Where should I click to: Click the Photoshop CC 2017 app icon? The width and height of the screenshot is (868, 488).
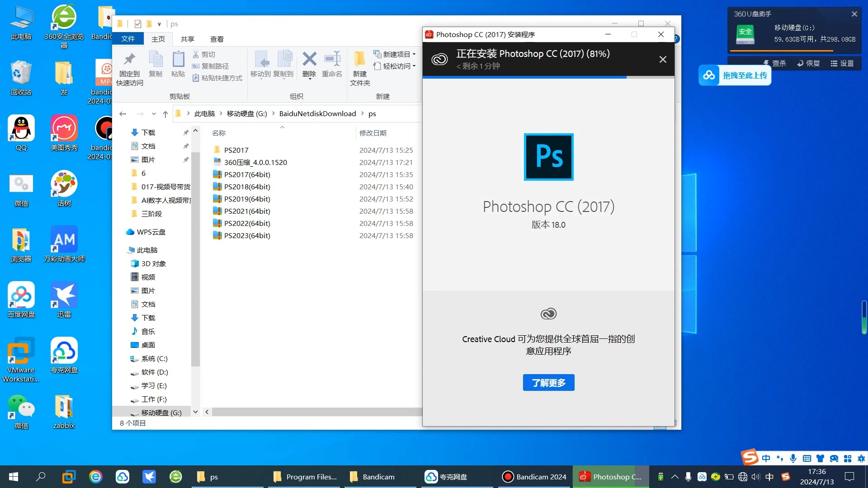pos(548,156)
